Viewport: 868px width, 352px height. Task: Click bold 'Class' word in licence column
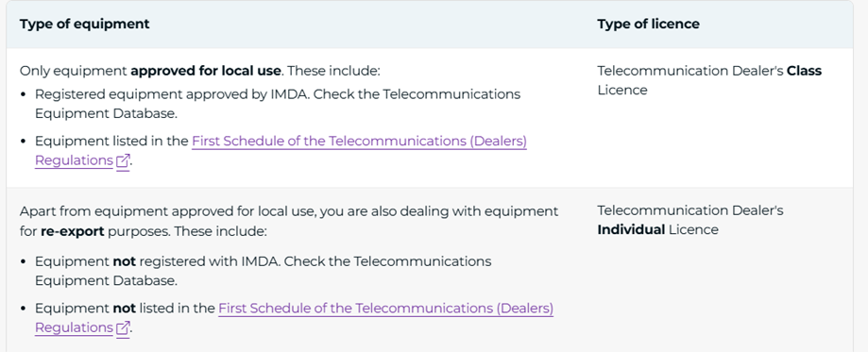point(805,71)
